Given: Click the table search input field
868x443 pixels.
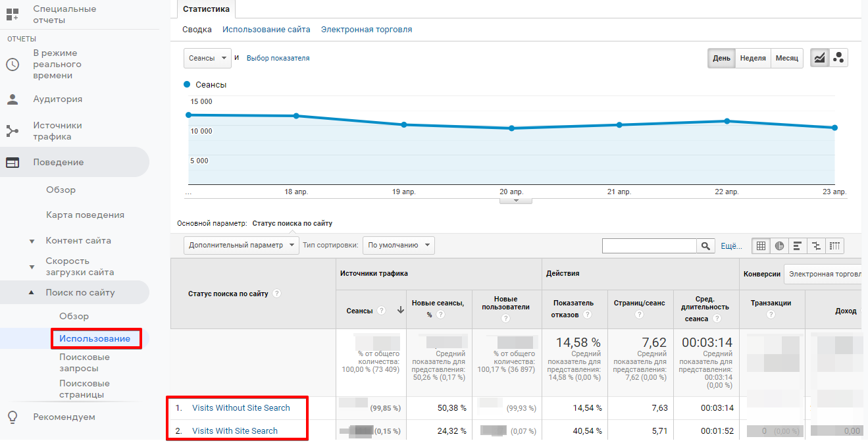Looking at the screenshot, I should [649, 246].
